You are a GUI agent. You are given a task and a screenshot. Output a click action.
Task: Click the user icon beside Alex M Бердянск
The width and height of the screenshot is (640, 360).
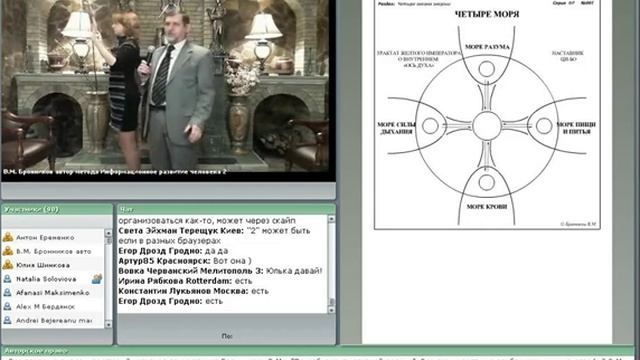[x=8, y=307]
